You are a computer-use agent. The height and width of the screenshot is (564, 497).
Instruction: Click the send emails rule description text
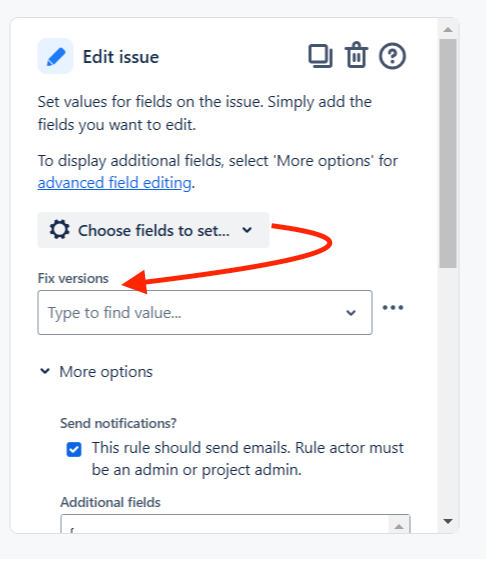248,459
